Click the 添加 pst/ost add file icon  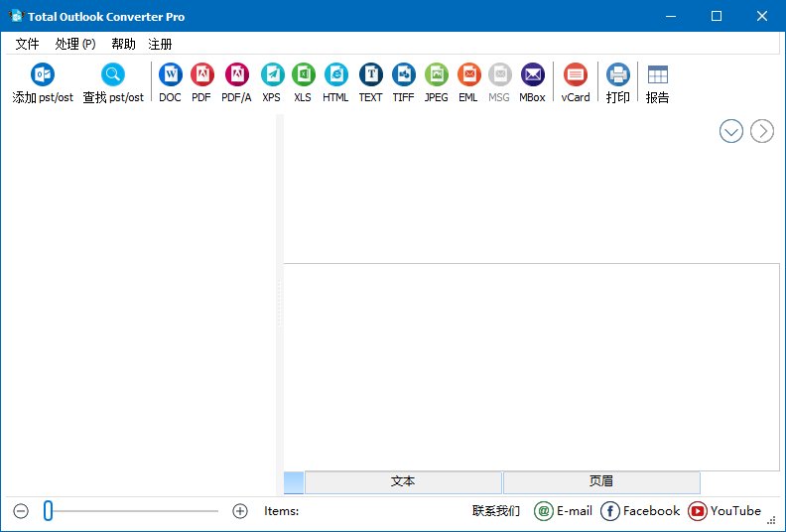(43, 75)
